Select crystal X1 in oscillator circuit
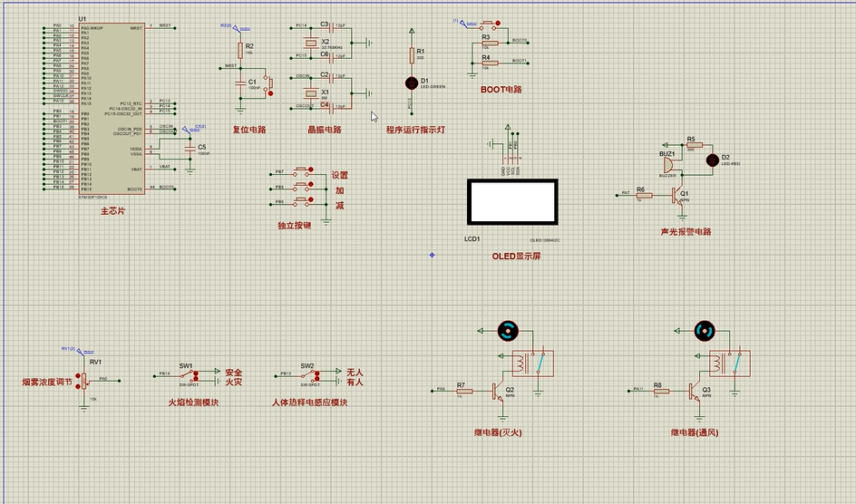The height and width of the screenshot is (504, 856). (311, 93)
